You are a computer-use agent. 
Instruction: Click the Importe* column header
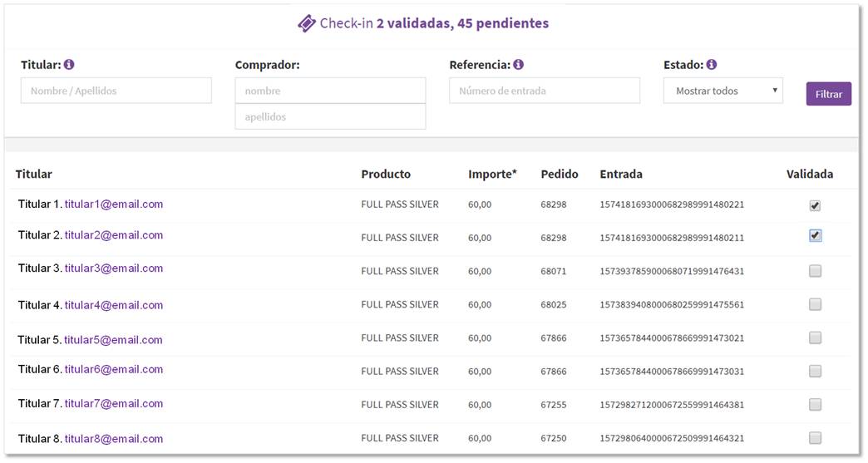(492, 175)
